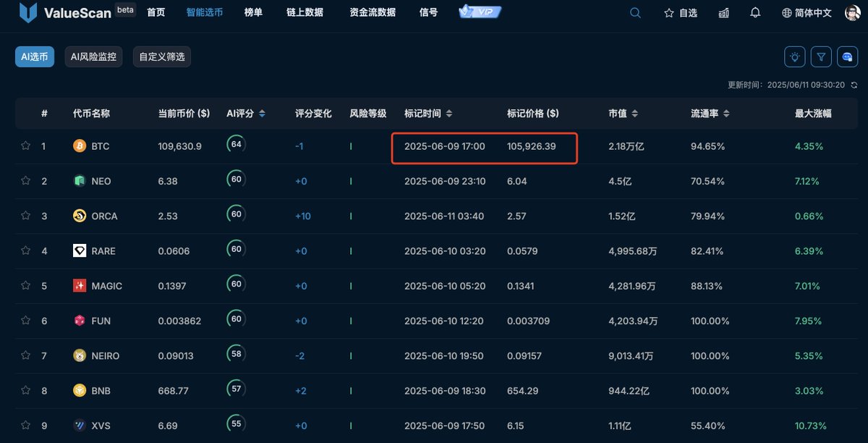
Task: Favorite RARE with its star
Action: (26, 250)
